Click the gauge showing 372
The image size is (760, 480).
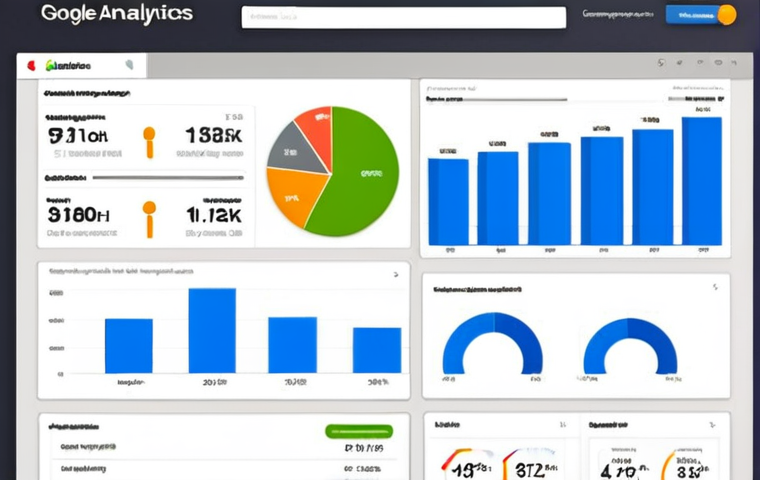530,464
